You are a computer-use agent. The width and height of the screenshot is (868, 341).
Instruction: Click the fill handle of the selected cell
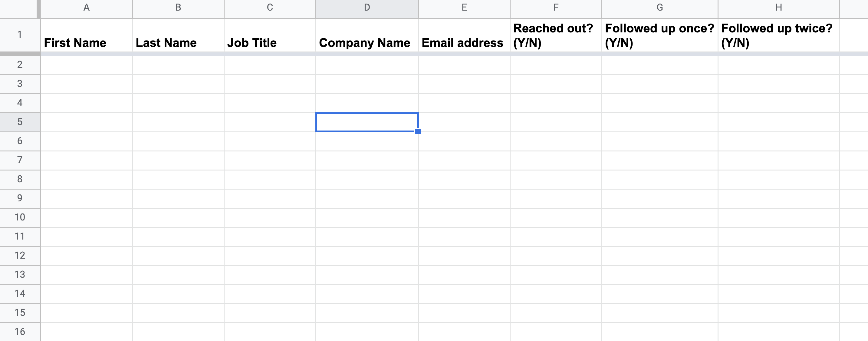click(418, 132)
